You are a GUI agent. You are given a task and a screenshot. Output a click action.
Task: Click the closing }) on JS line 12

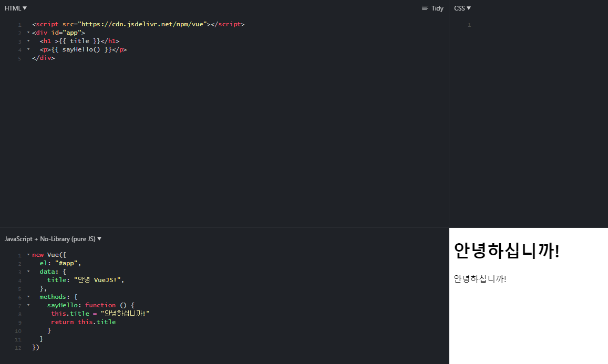coord(36,347)
